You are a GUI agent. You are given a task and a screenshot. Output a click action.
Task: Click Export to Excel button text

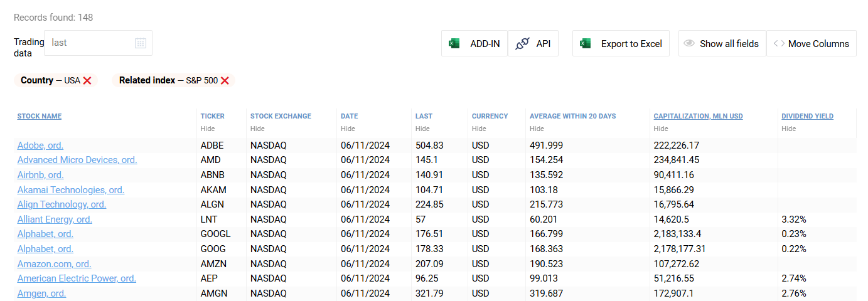click(631, 44)
